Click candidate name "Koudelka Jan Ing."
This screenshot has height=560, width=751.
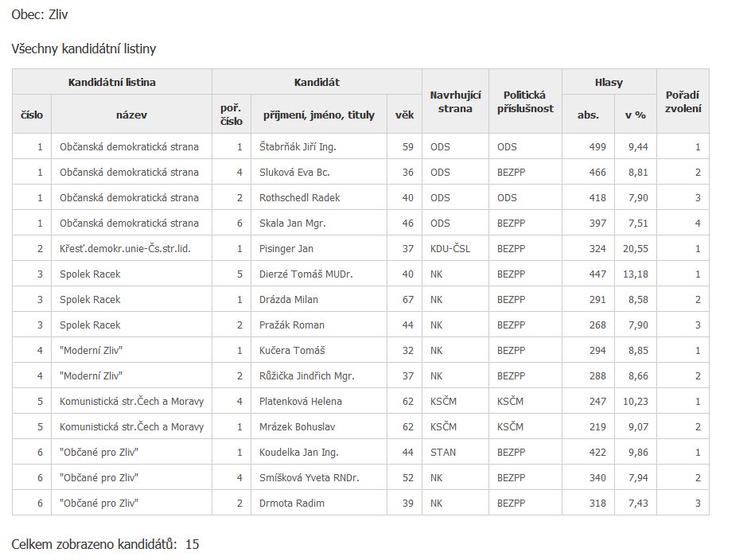click(x=299, y=452)
